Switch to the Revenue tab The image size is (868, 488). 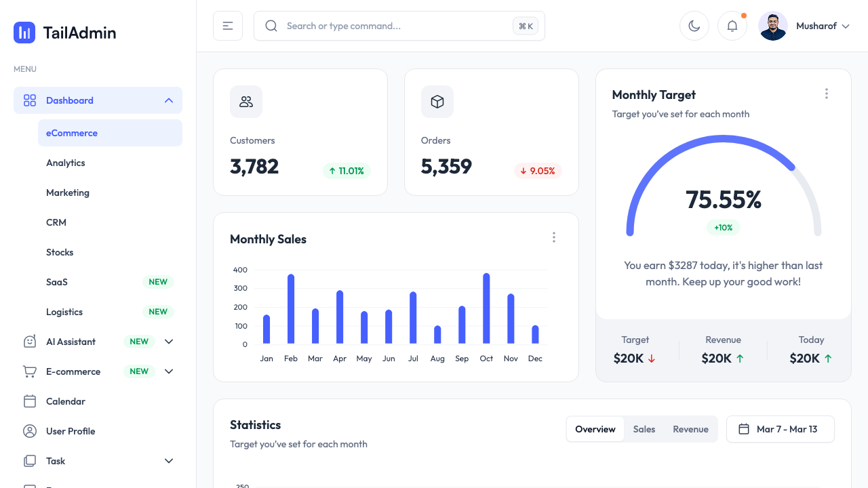point(690,429)
